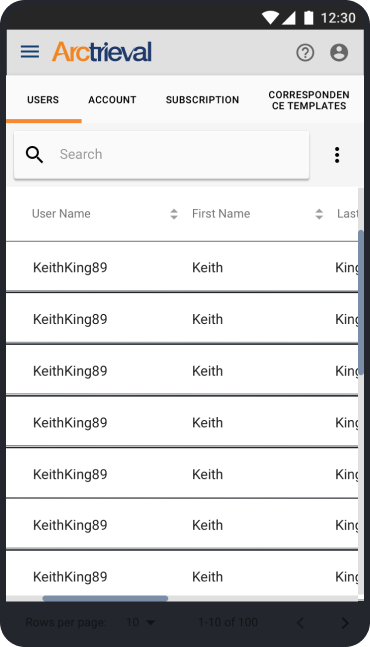The image size is (370, 647).
Task: Click the help question mark icon
Action: [x=305, y=53]
